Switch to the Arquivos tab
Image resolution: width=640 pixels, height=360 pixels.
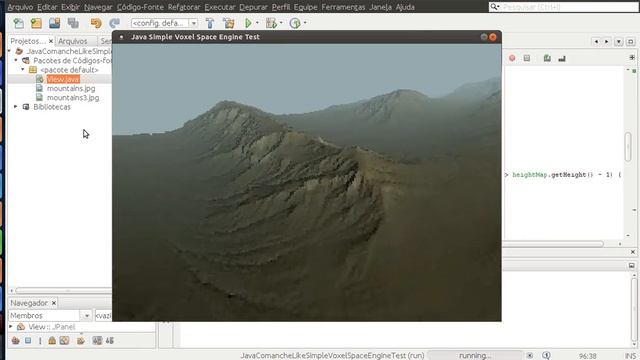pyautogui.click(x=73, y=41)
